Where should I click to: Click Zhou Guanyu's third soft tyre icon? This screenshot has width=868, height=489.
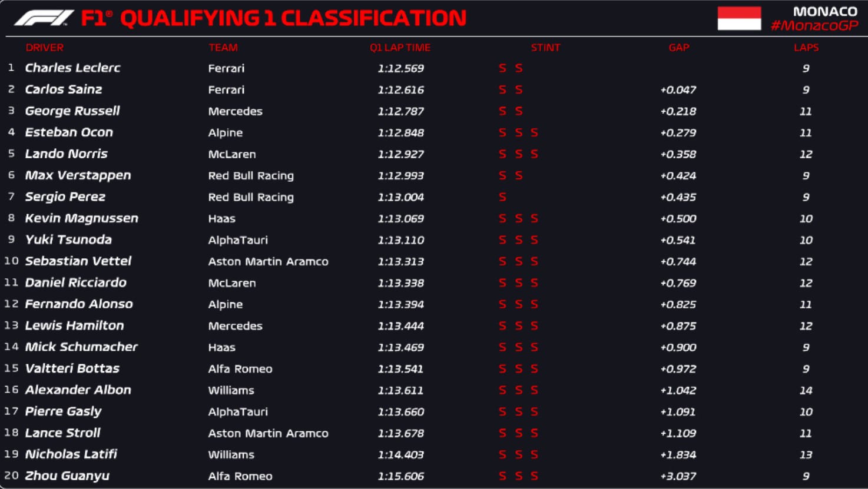[x=534, y=476]
